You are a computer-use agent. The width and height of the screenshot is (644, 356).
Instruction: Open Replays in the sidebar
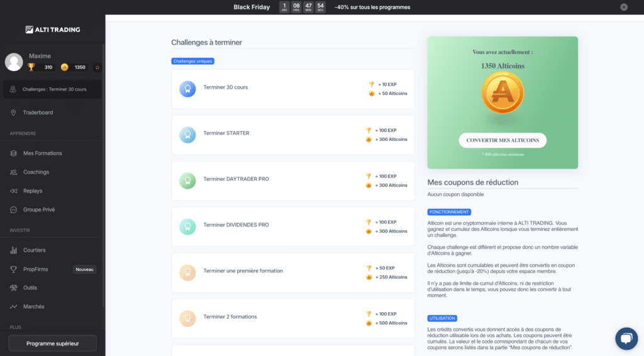point(33,191)
